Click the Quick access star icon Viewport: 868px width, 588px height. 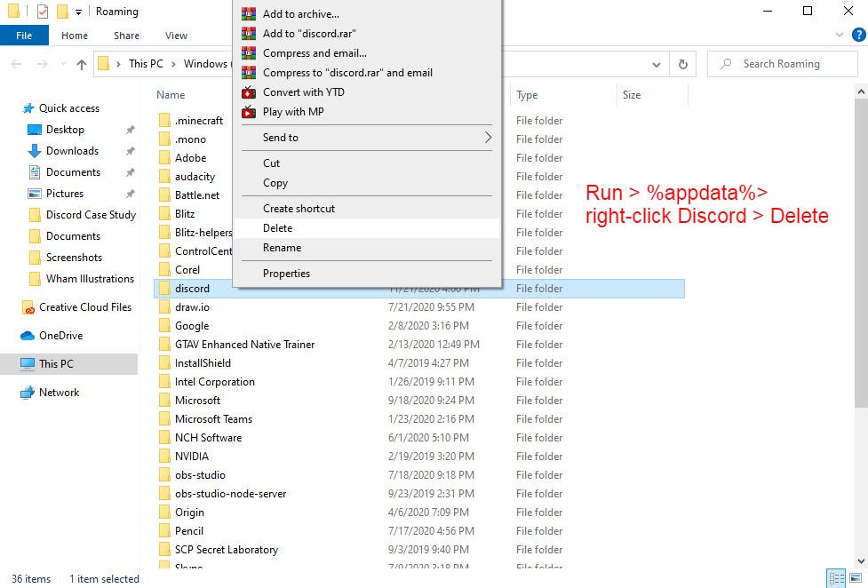pyautogui.click(x=28, y=108)
